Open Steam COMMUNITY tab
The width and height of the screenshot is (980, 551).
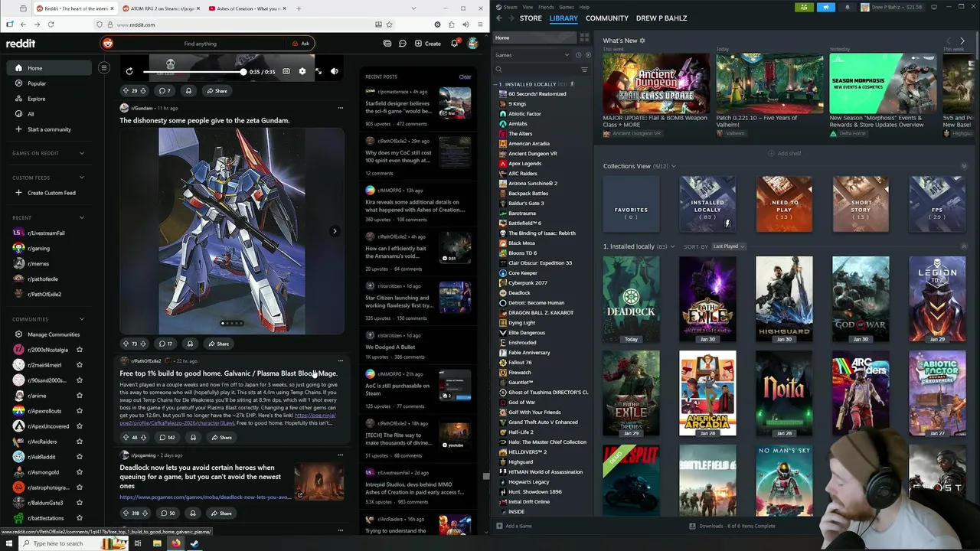[x=607, y=18]
